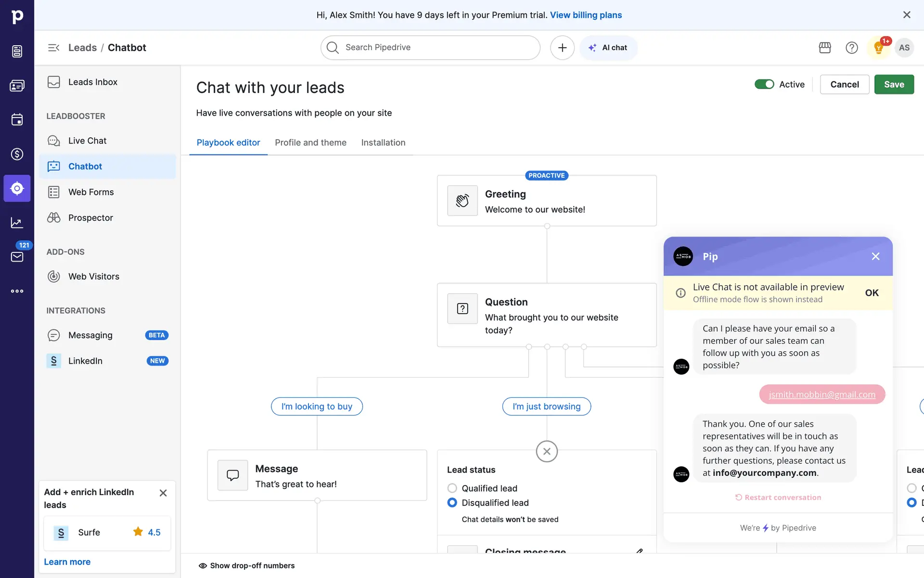
Task: Open Insights chart icon in left rail
Action: click(x=17, y=223)
